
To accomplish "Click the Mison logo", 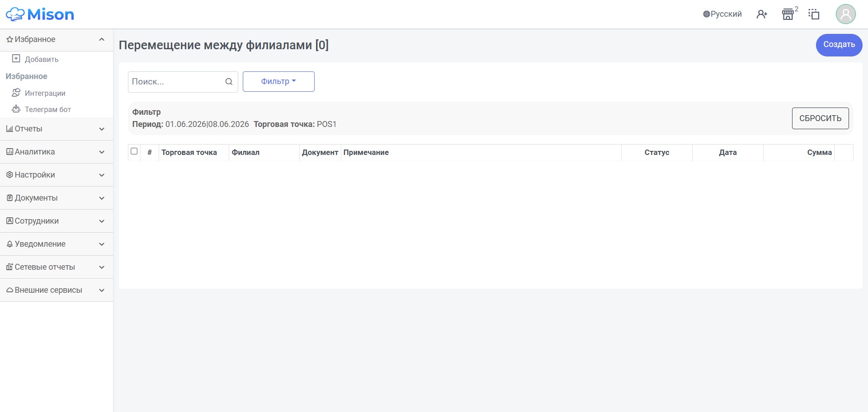I will 40,14.
